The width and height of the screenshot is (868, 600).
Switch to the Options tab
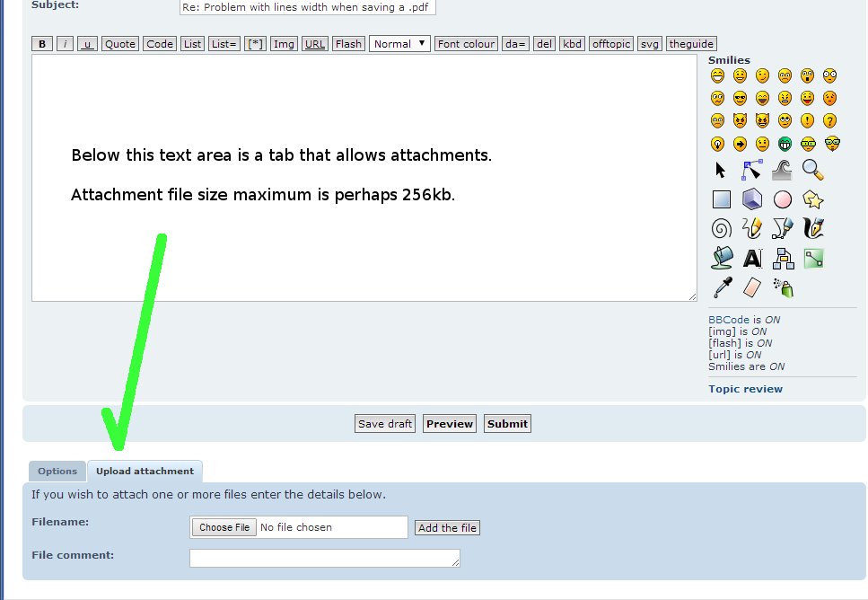(x=57, y=472)
